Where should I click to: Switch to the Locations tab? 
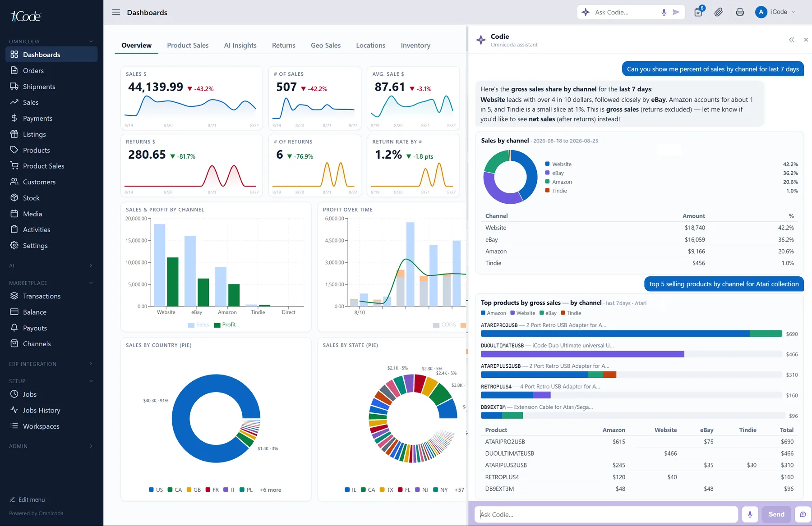(x=371, y=46)
